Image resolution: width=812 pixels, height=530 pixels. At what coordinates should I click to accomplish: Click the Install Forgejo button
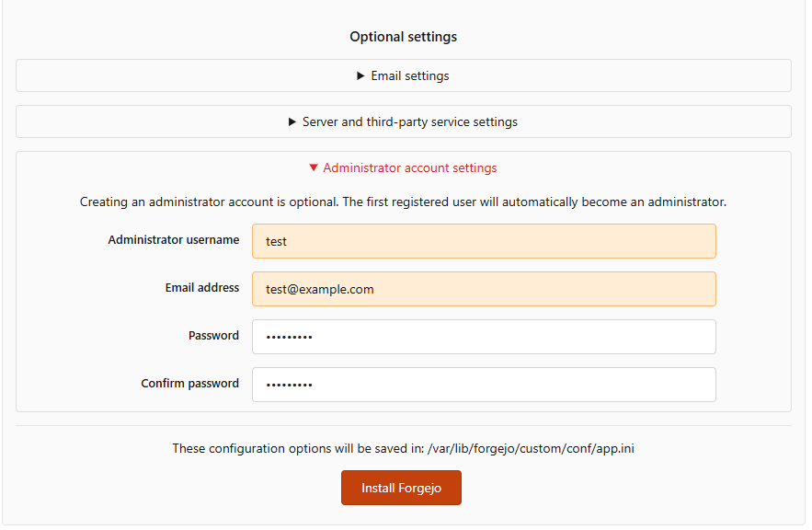(401, 488)
